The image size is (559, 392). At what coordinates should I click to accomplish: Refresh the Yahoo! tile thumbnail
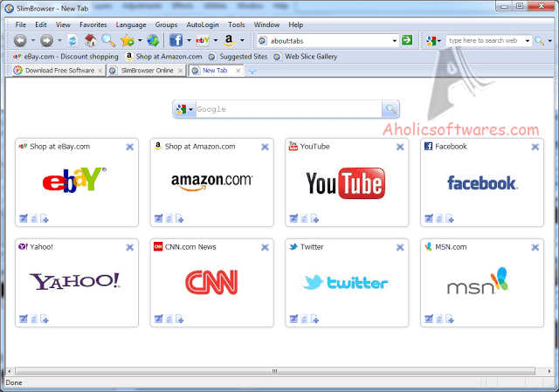click(34, 319)
